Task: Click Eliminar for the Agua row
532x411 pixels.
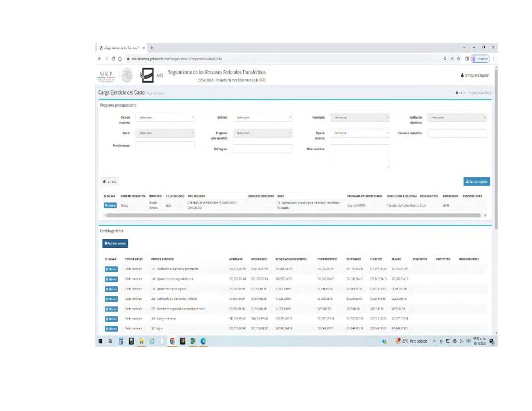Action: click(111, 328)
